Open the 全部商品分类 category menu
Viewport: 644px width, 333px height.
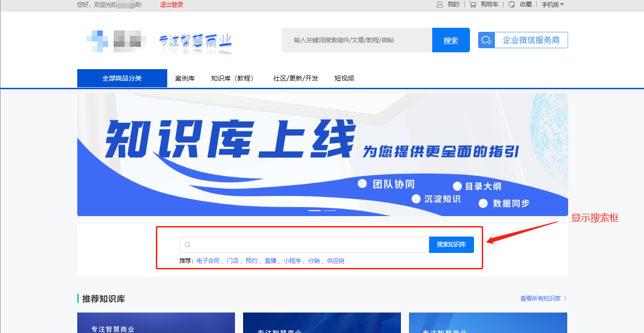coord(122,78)
